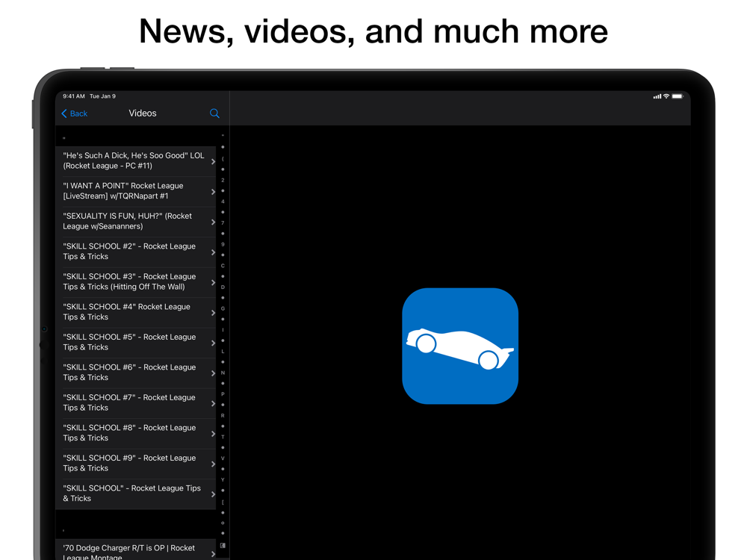The height and width of the screenshot is (560, 747).
Task: Jump to letter C in index bar
Action: [x=223, y=266]
